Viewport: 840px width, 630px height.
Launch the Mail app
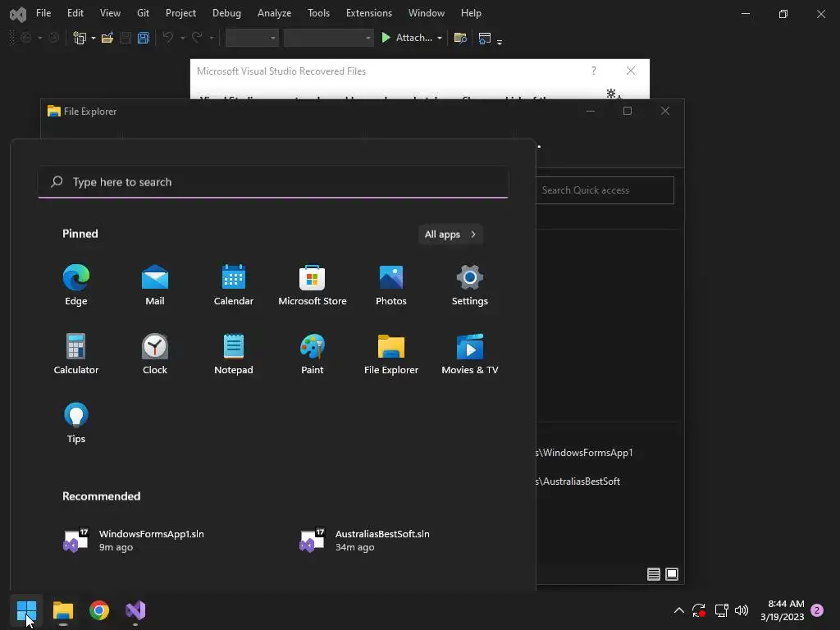coord(155,285)
